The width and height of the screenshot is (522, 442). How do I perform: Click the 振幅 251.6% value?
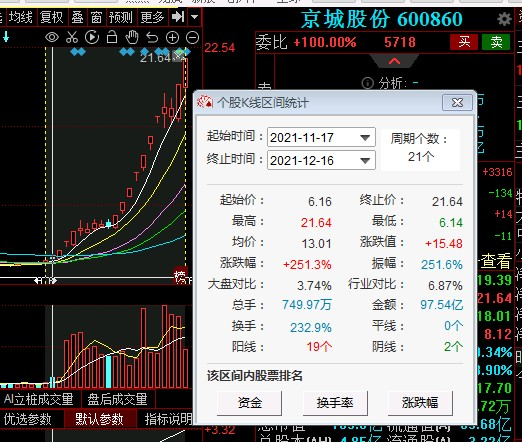point(442,265)
